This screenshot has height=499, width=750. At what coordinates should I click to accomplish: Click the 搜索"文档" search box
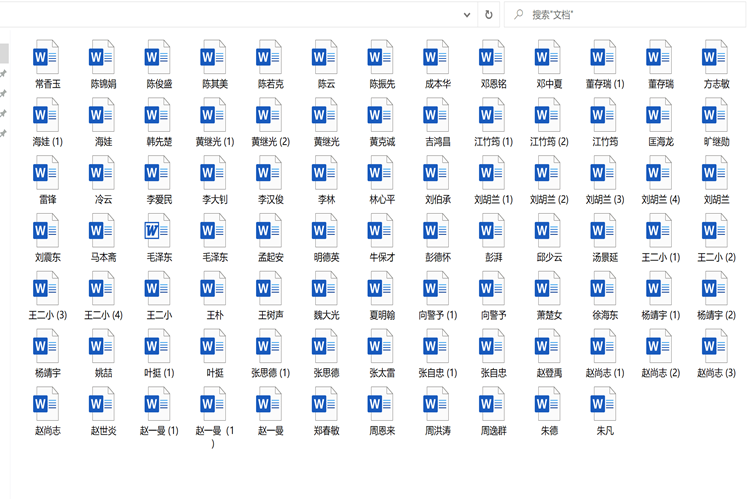tap(630, 15)
